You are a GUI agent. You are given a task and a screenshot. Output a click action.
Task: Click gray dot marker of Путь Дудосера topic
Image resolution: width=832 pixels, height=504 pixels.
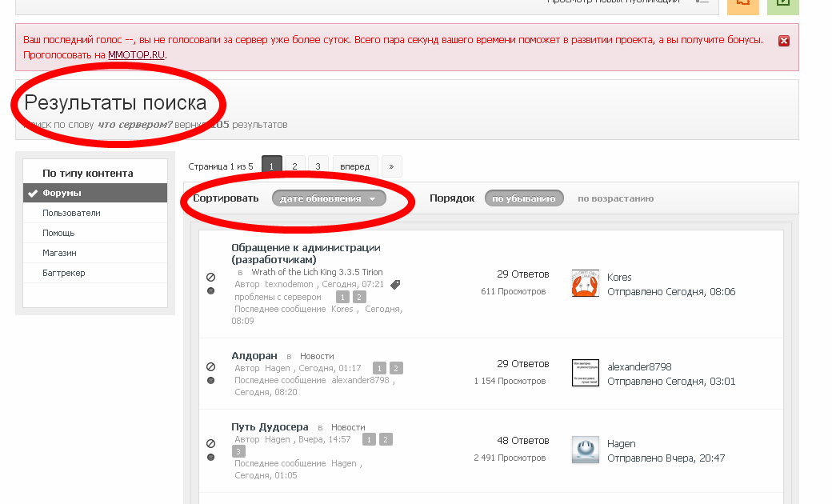point(210,458)
